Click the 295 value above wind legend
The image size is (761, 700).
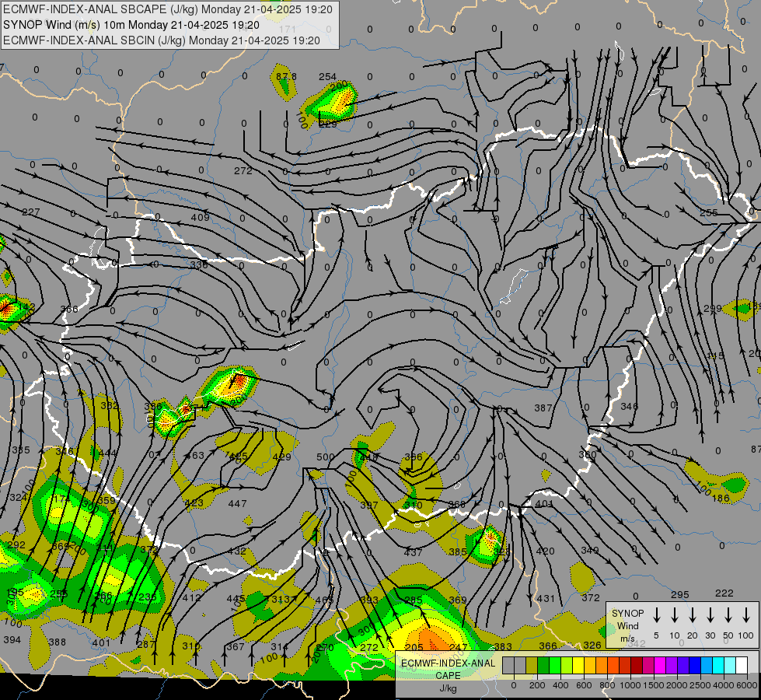pos(680,594)
